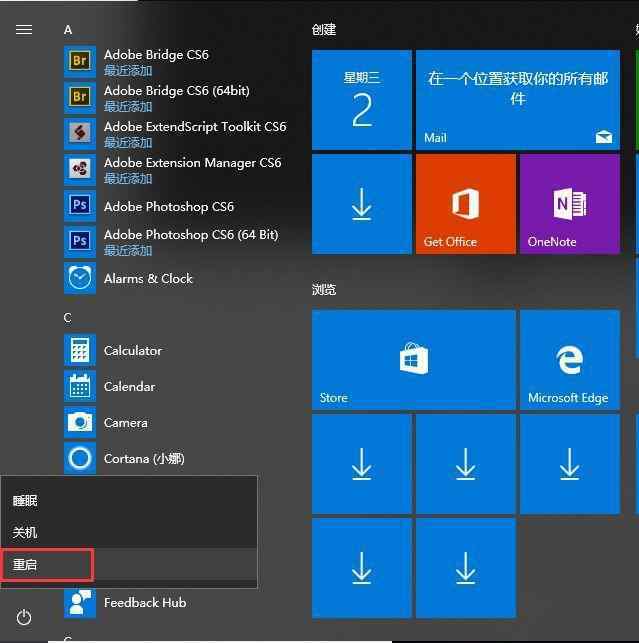The image size is (639, 643).
Task: Open the Get Office tile
Action: pos(466,204)
